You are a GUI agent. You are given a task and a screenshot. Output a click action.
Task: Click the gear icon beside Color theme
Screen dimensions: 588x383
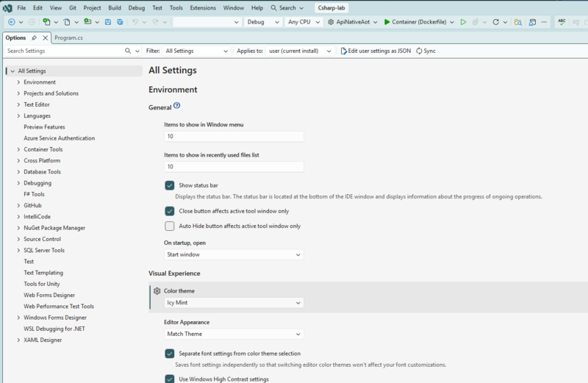tap(157, 290)
